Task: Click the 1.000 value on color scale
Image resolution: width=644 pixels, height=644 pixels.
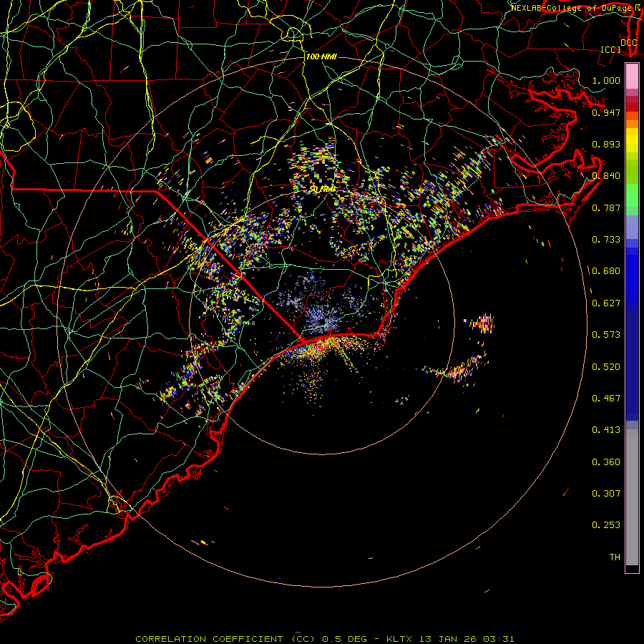Action: (606, 80)
